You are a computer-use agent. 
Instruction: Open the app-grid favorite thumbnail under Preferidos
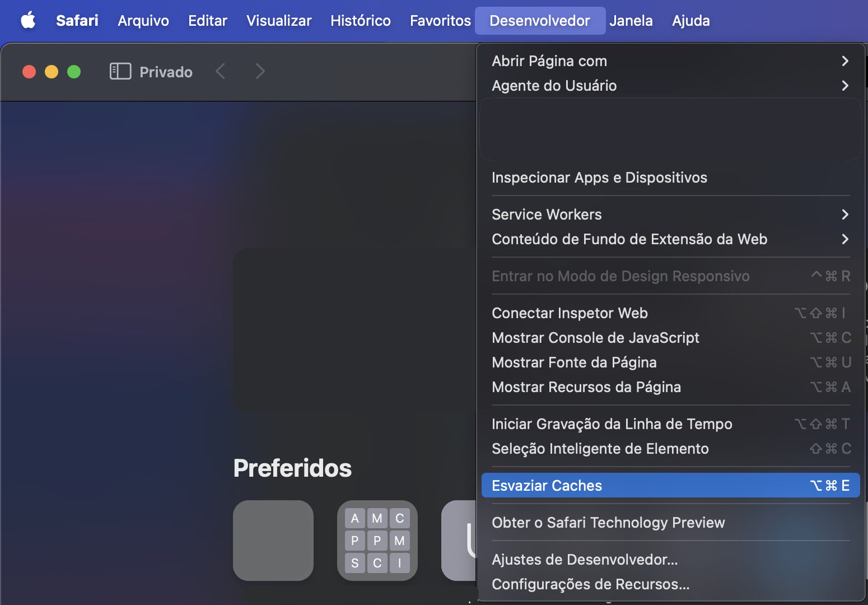pyautogui.click(x=377, y=541)
